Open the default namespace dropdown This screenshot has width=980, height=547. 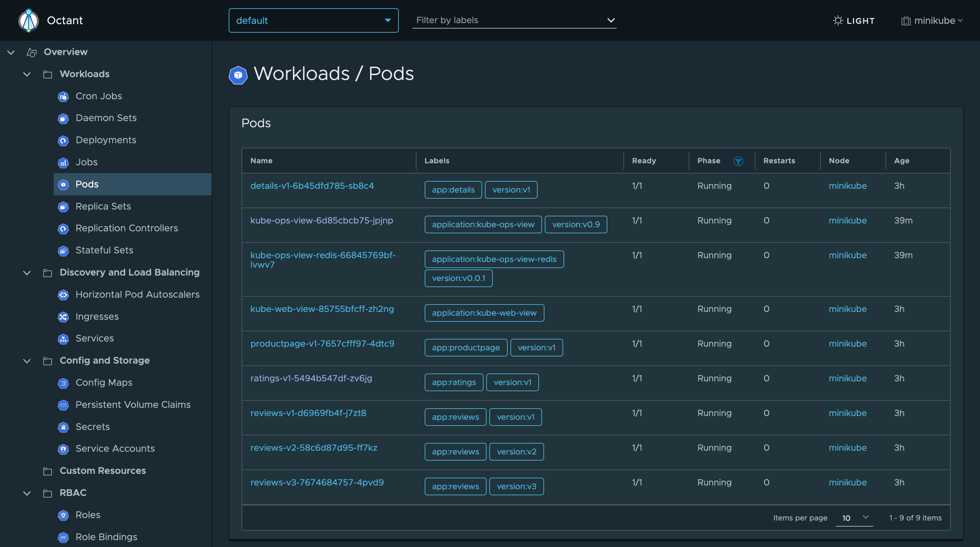(x=313, y=20)
